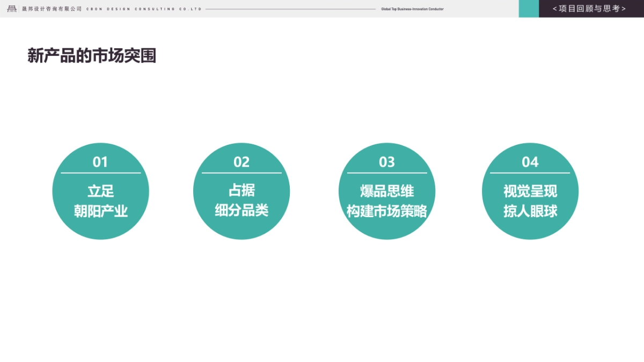Click the Global Top Business-Innovation Conductor tagline

412,9
